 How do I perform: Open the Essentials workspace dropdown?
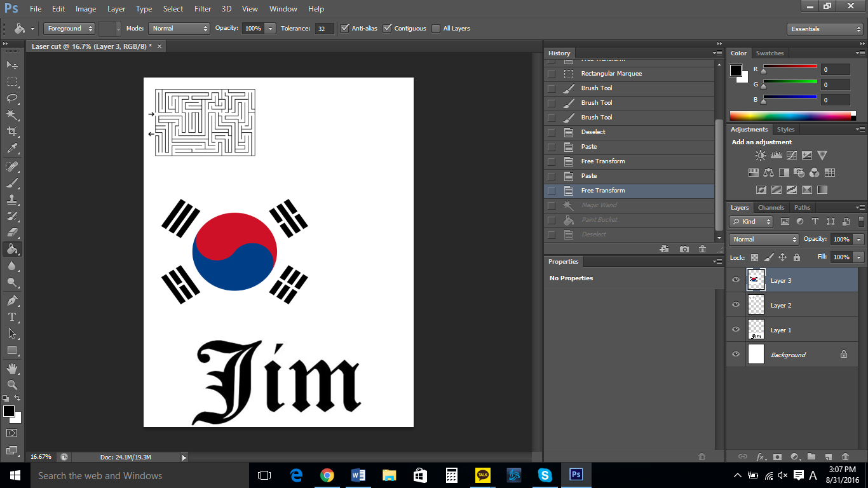(x=824, y=29)
